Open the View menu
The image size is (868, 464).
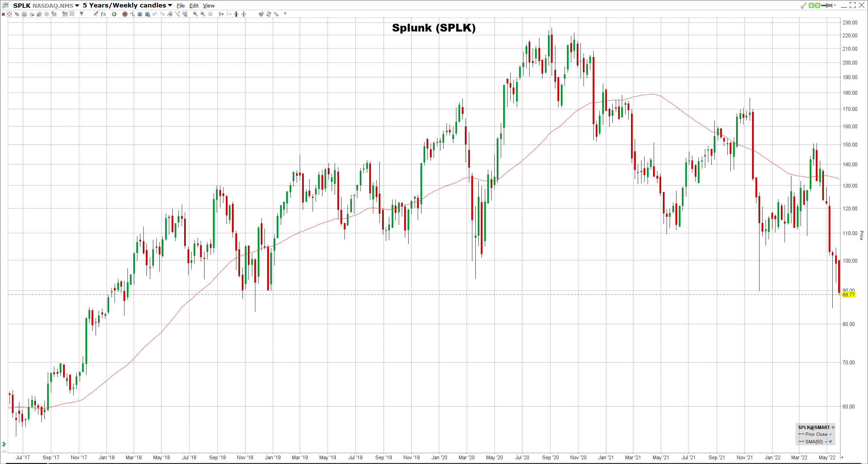coord(209,5)
